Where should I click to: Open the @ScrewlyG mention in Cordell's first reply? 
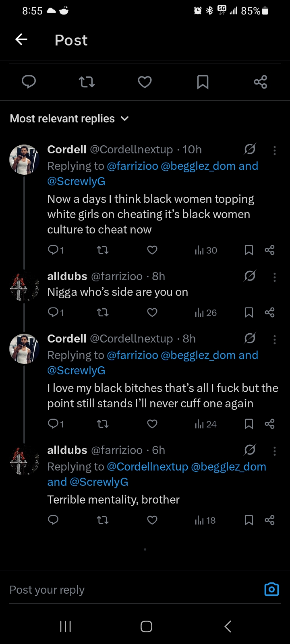(76, 182)
